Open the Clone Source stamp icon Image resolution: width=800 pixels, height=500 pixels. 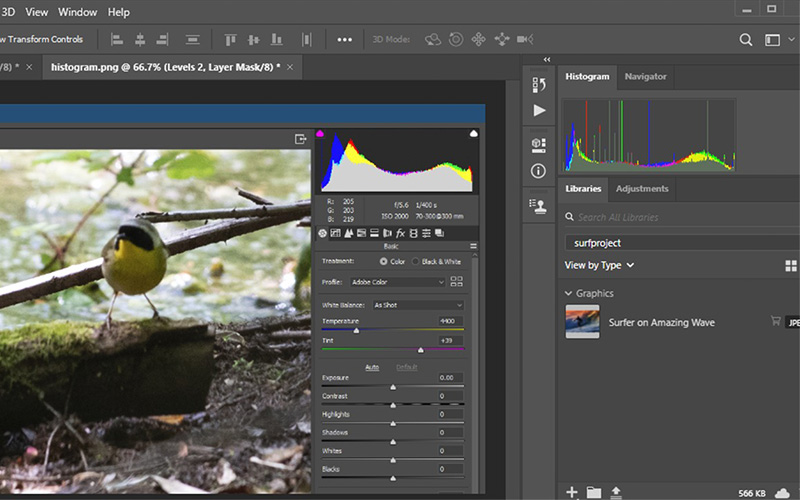click(x=540, y=205)
